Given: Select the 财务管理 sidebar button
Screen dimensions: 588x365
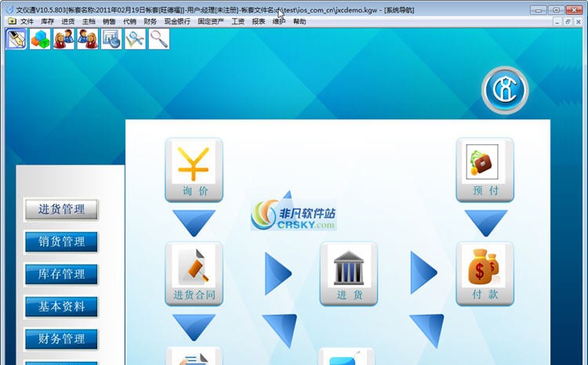Looking at the screenshot, I should tap(61, 339).
